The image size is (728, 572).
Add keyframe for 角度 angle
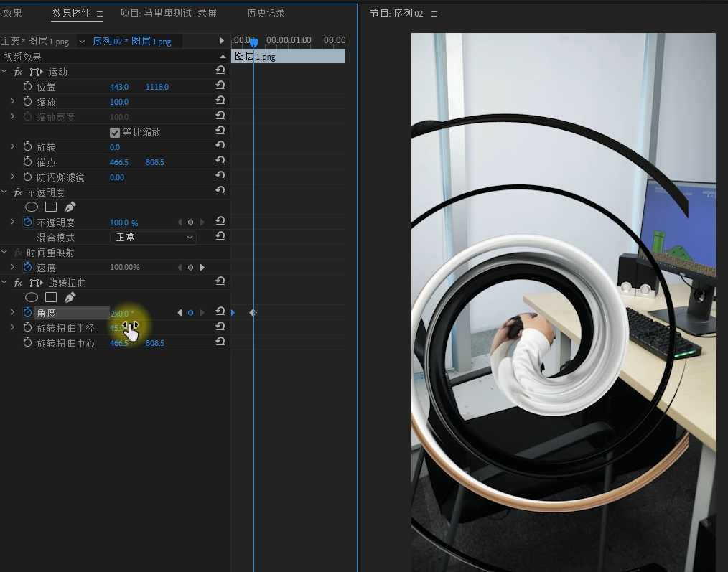(x=190, y=313)
